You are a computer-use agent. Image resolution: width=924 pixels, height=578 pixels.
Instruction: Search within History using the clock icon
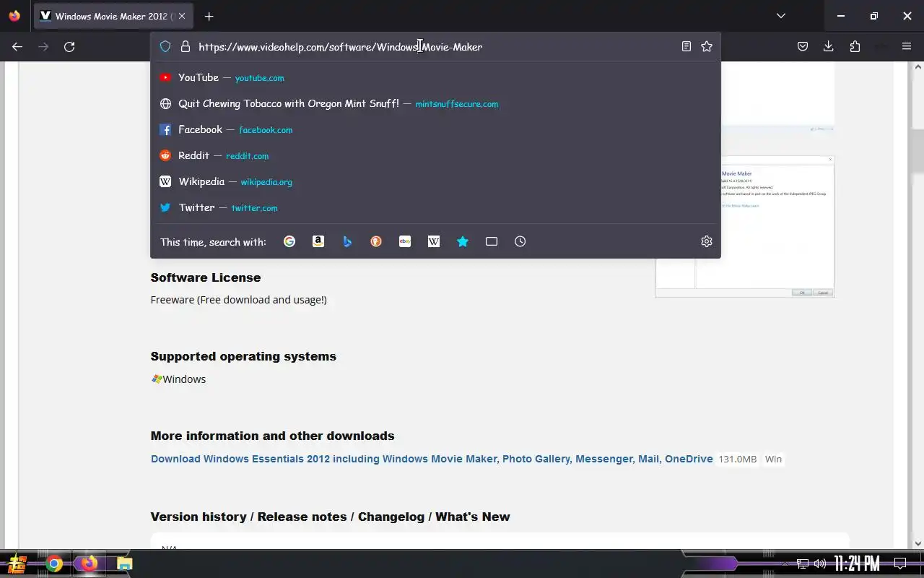520,241
